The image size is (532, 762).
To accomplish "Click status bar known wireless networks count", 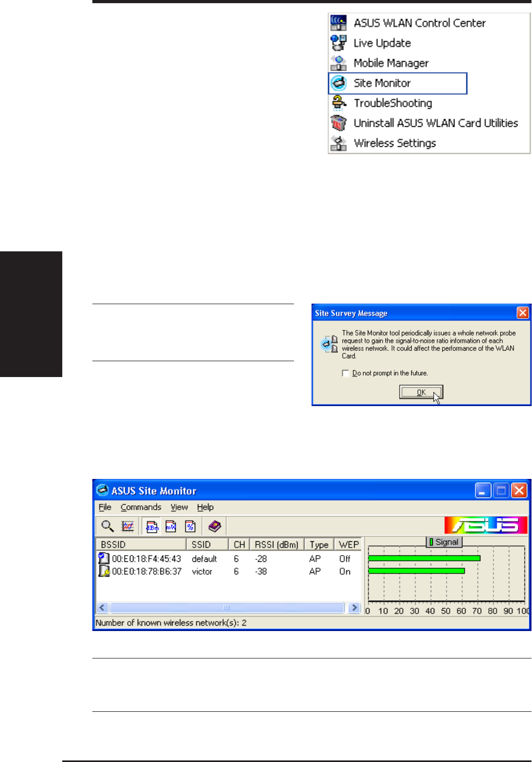I will click(x=171, y=623).
